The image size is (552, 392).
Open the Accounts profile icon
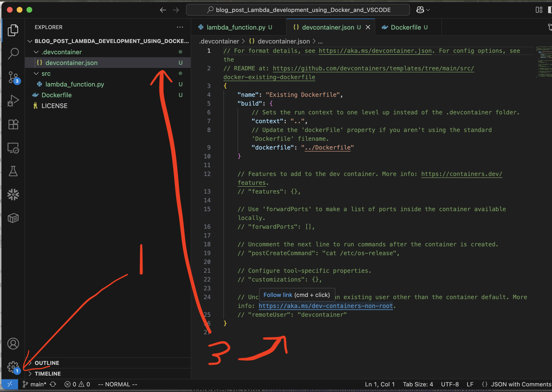13,344
